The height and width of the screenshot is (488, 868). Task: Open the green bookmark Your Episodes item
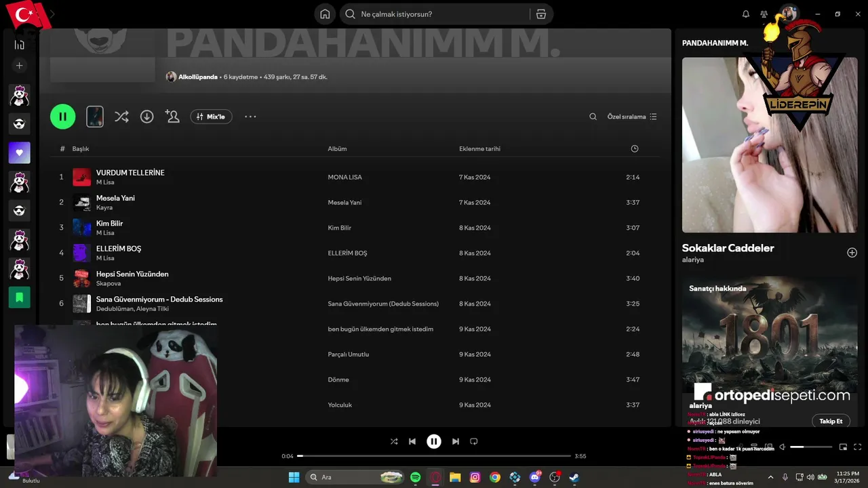point(19,297)
